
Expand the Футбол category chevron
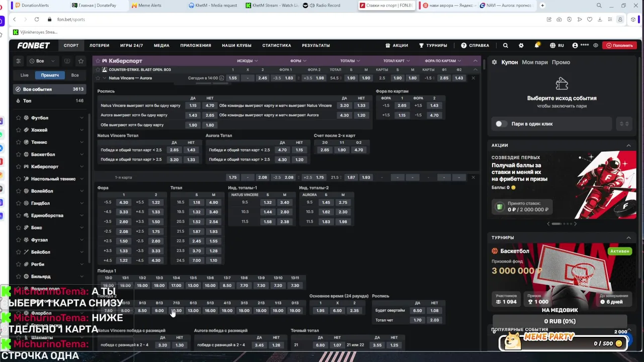[82, 118]
